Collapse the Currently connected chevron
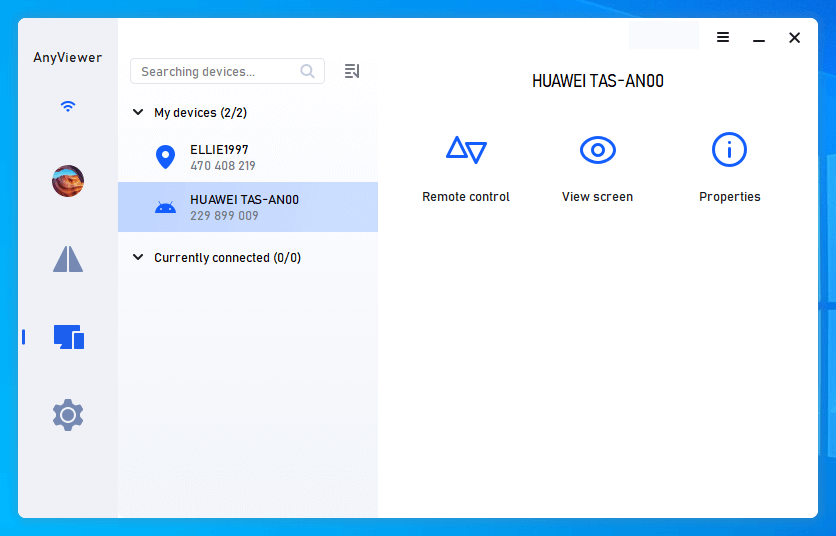This screenshot has height=536, width=836. [x=138, y=257]
